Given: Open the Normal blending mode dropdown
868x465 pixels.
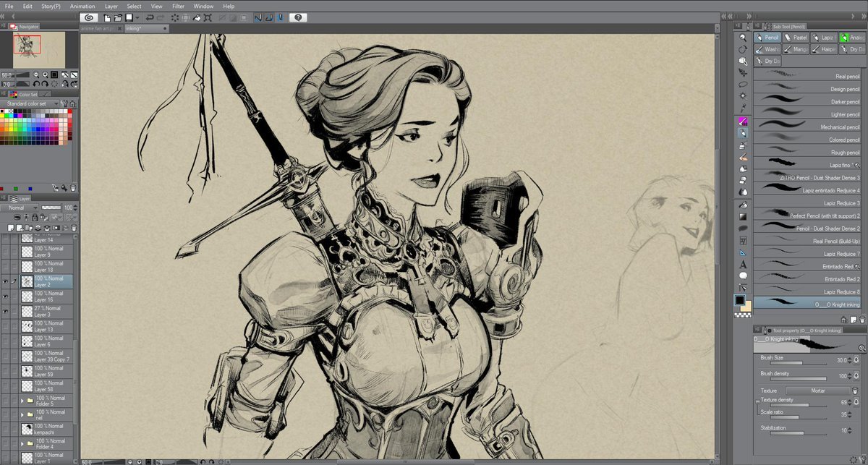Looking at the screenshot, I should click(x=20, y=208).
